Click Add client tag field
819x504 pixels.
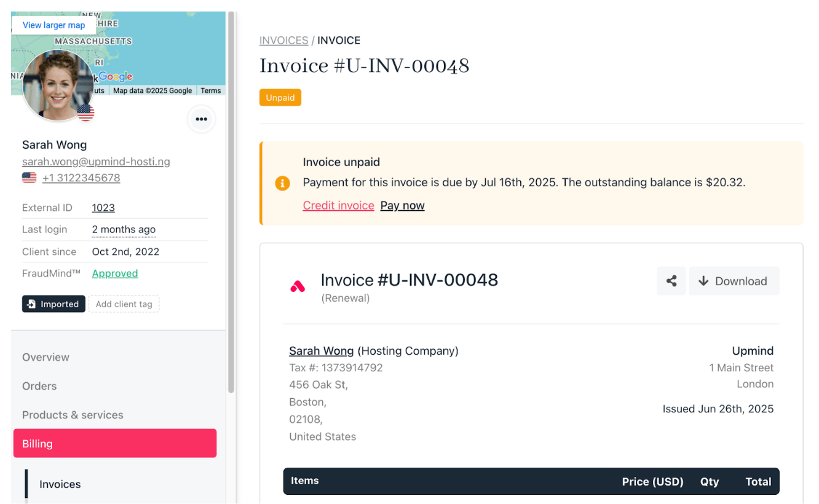click(124, 304)
